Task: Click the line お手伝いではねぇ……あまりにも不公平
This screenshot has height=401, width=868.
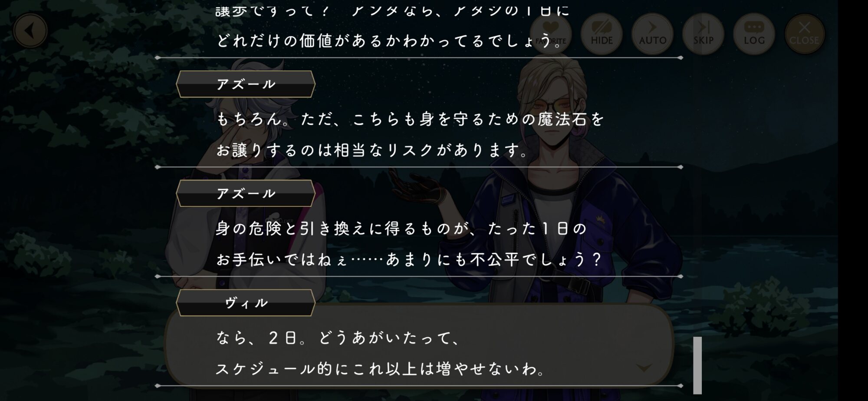Action: coord(409,260)
